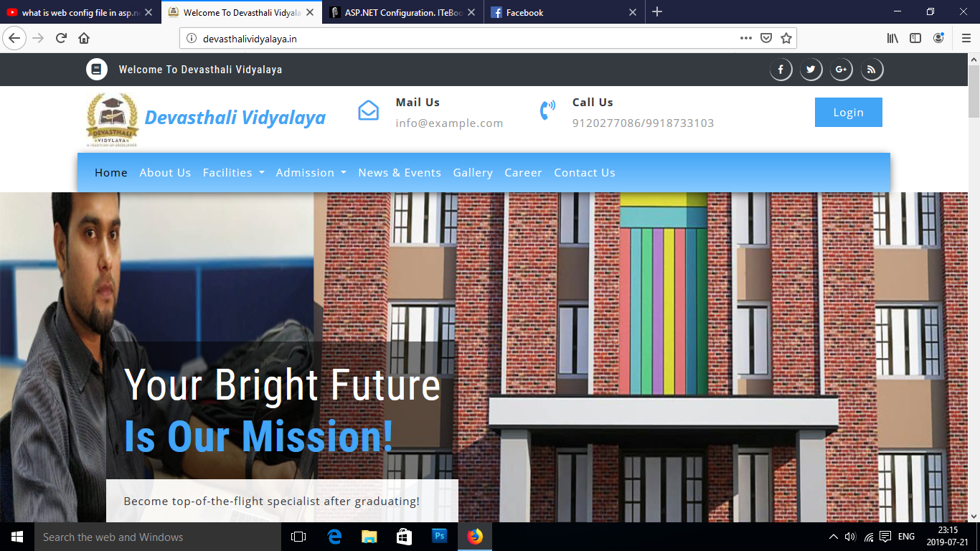The height and width of the screenshot is (551, 980).
Task: Open the Gallery page
Action: (473, 173)
